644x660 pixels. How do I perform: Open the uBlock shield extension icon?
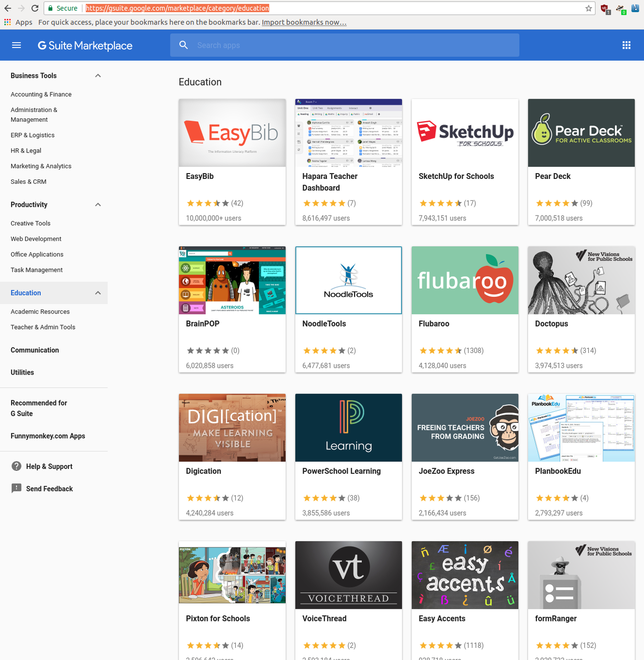[x=605, y=9]
